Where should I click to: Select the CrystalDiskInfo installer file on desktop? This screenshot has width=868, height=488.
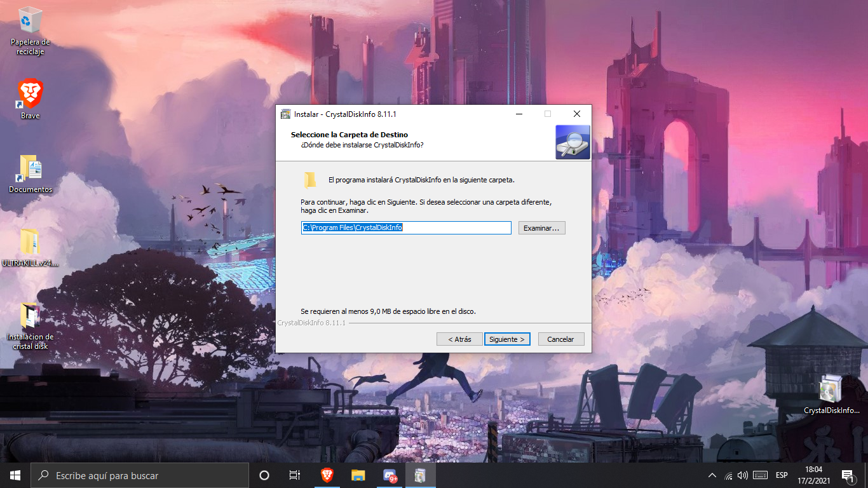[831, 395]
